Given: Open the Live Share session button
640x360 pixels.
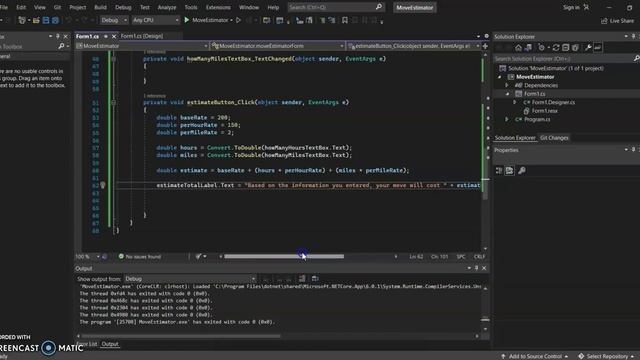Looking at the screenshot, I should [617, 20].
